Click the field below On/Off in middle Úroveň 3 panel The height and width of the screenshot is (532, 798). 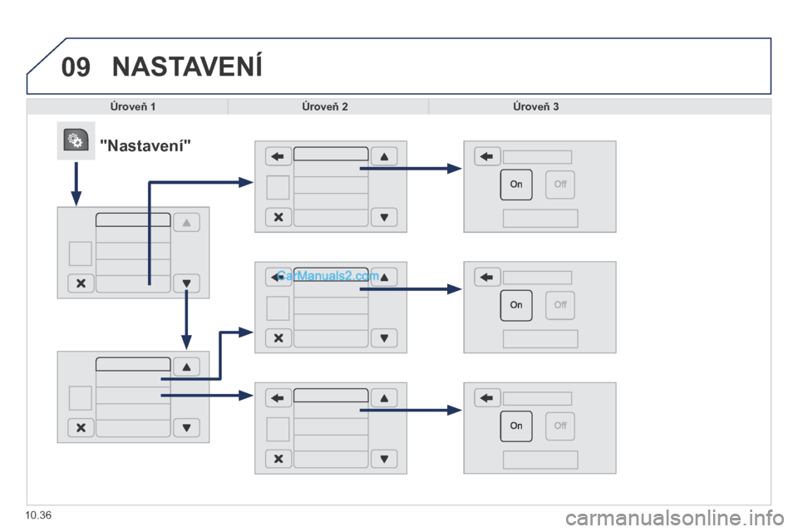coord(540,339)
